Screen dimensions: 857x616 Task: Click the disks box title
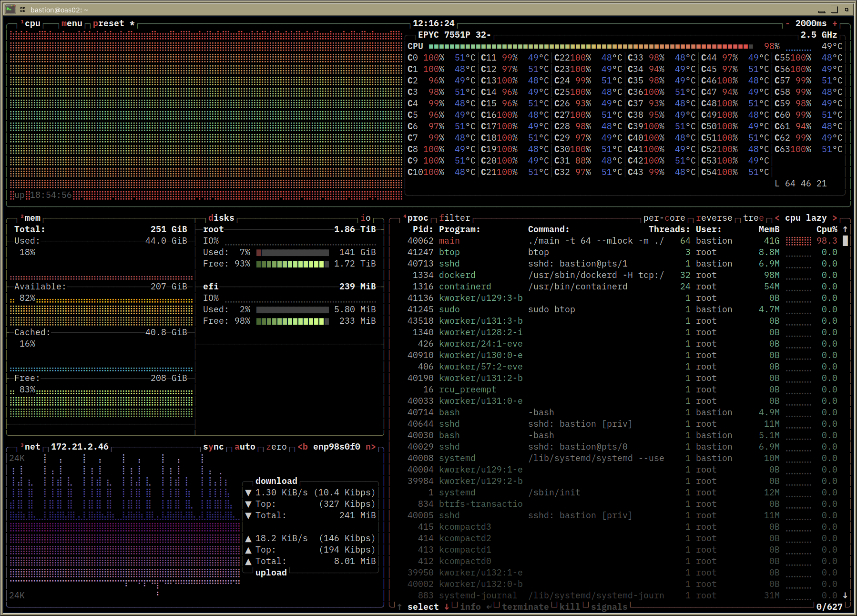[x=221, y=218]
